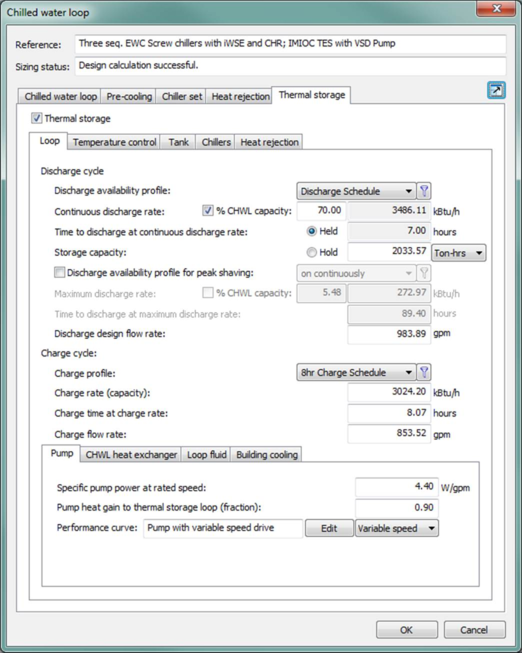Screen dimensions: 522x653
Task: Select Held radio for time to discharge
Action: coord(312,232)
